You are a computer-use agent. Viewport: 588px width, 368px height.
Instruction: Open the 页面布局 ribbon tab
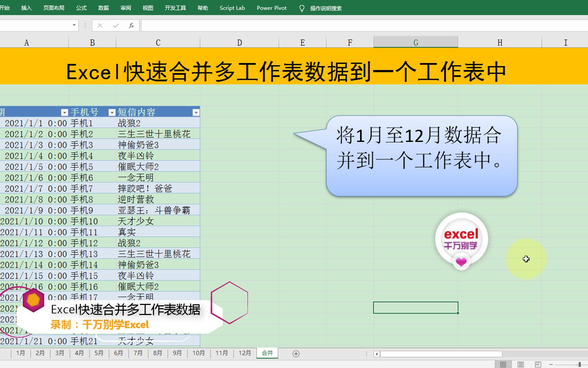pos(54,8)
